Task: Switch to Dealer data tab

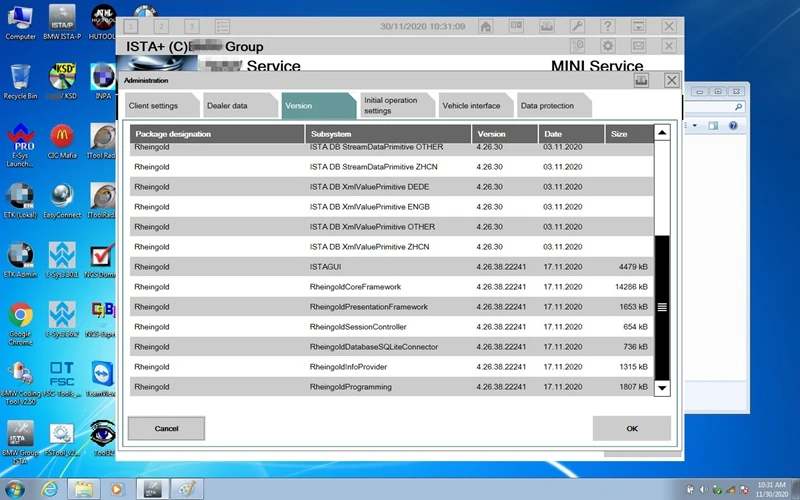Action: 241,106
